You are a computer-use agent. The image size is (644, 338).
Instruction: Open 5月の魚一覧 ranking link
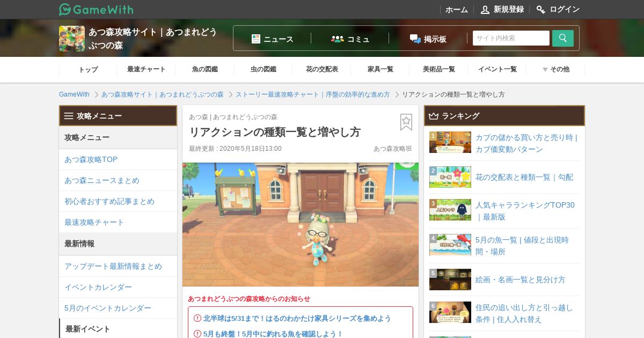pos(522,246)
